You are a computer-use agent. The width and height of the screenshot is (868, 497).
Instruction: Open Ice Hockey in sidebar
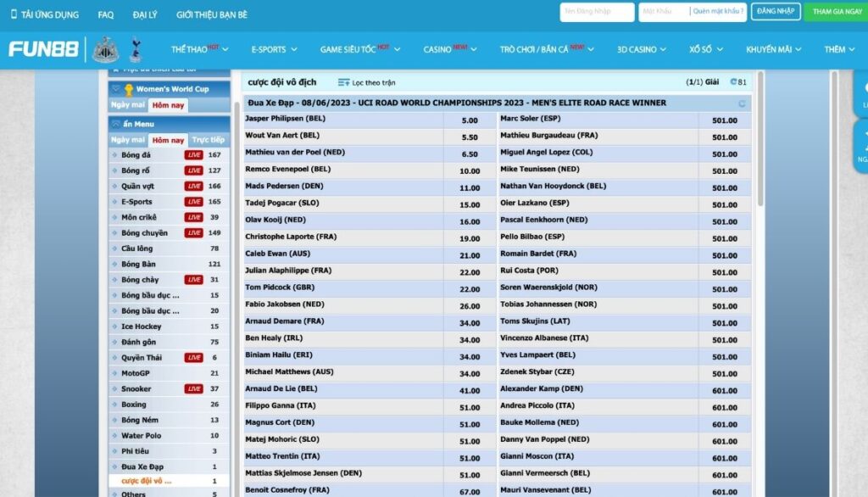(142, 327)
